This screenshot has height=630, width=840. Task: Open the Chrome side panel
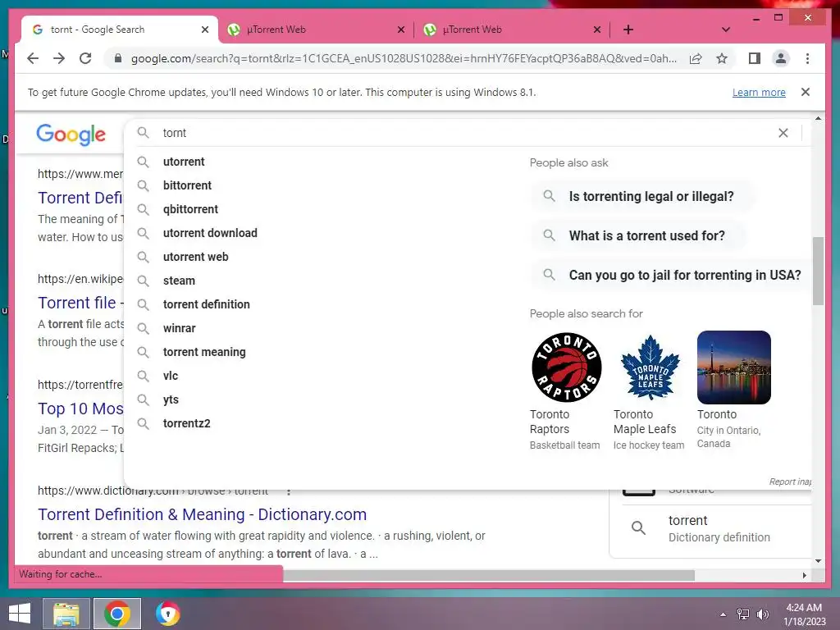click(x=755, y=58)
